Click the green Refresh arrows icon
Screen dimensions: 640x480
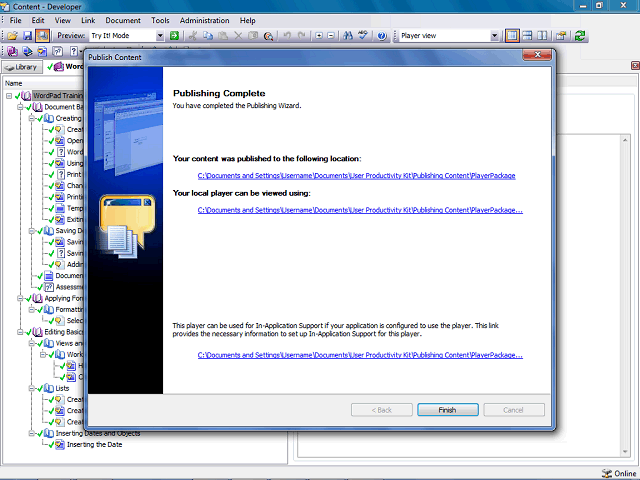click(580, 36)
